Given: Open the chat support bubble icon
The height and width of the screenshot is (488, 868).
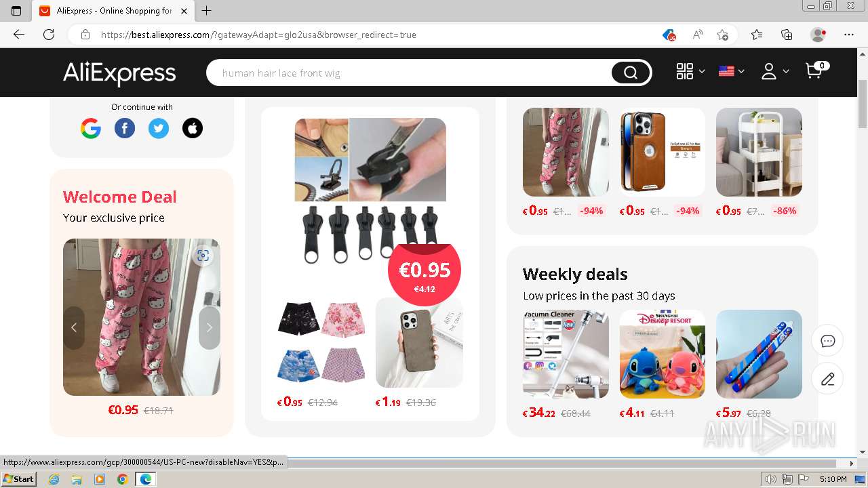Looking at the screenshot, I should (x=828, y=341).
